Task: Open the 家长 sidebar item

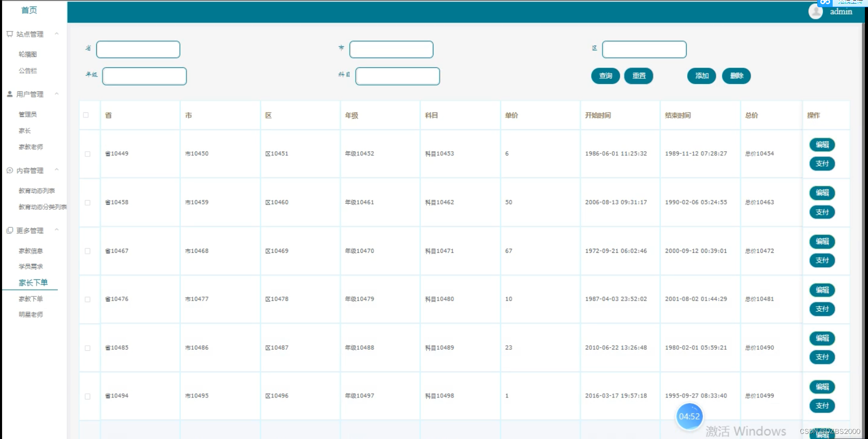Action: tap(25, 131)
